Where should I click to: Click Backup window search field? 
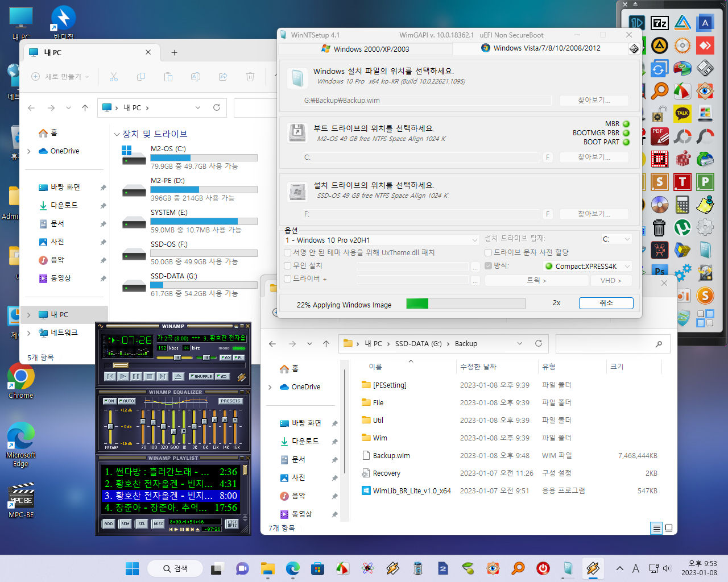coord(613,344)
